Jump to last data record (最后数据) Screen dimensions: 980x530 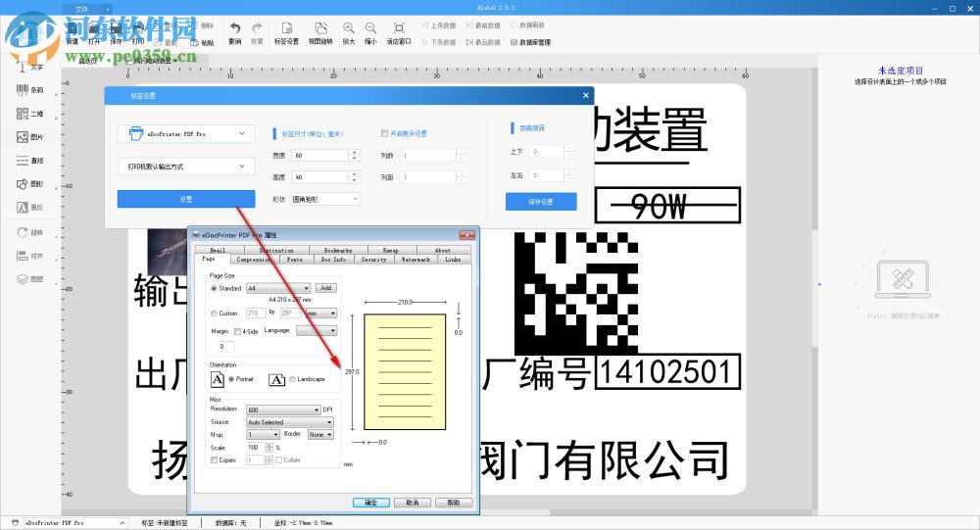(483, 42)
